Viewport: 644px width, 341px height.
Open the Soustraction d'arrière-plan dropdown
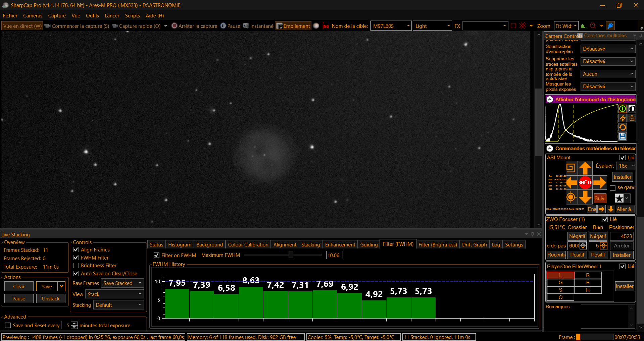pos(608,49)
